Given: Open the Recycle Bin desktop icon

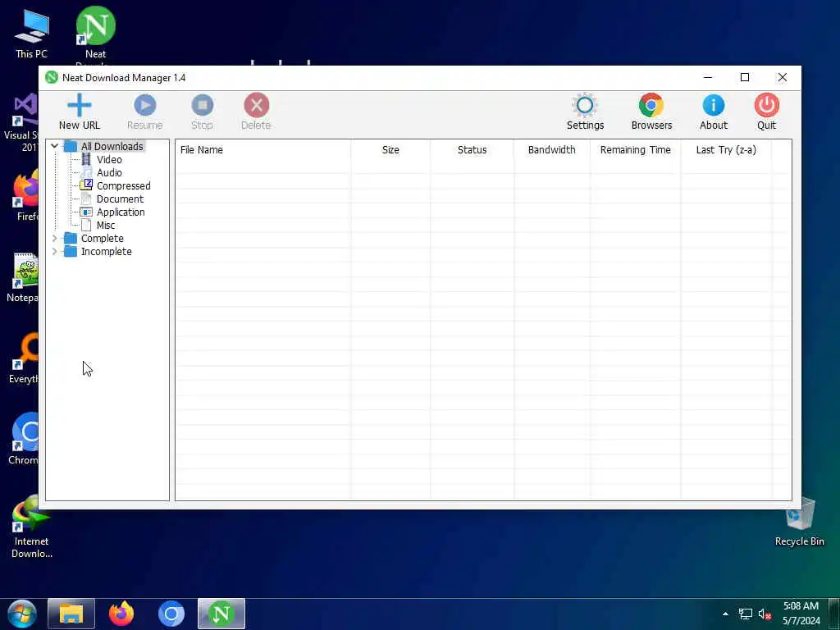Looking at the screenshot, I should (x=799, y=521).
